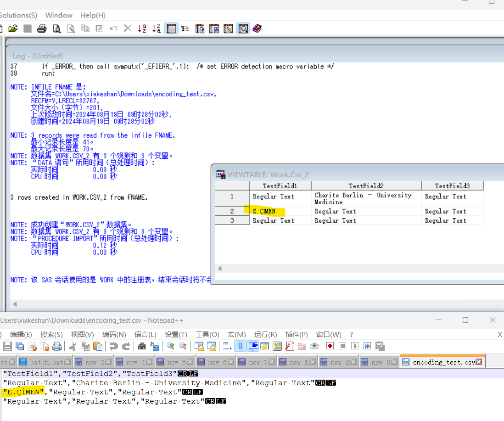
Task: Select row 2 header in VIEWTABLE
Action: tap(232, 211)
